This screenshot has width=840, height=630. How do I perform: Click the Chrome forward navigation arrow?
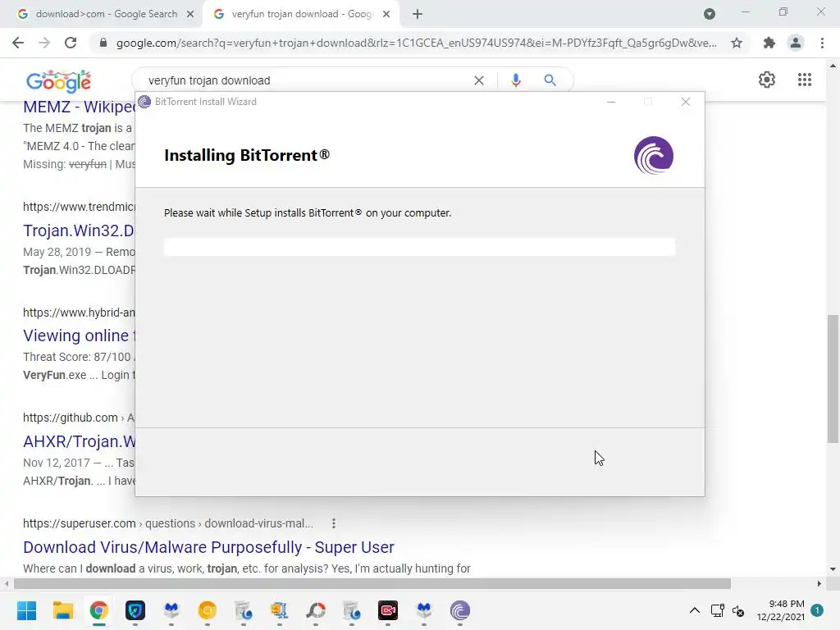[x=44, y=43]
